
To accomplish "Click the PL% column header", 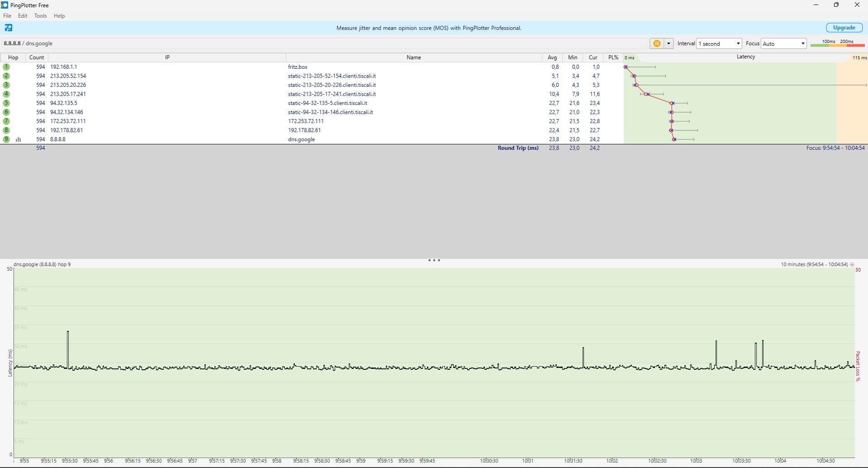I will coord(613,57).
